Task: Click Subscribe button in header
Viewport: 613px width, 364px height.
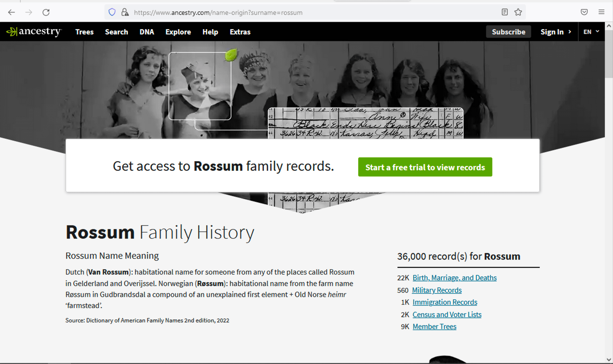Action: coord(508,31)
